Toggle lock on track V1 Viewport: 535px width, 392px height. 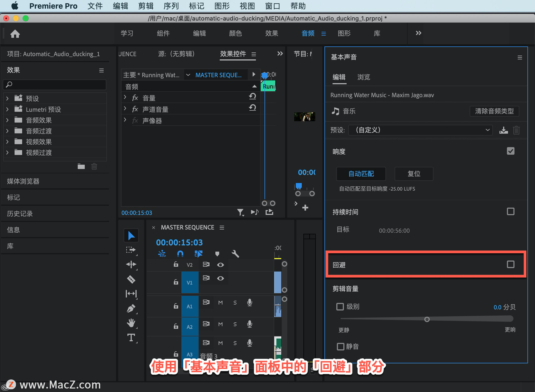[176, 282]
